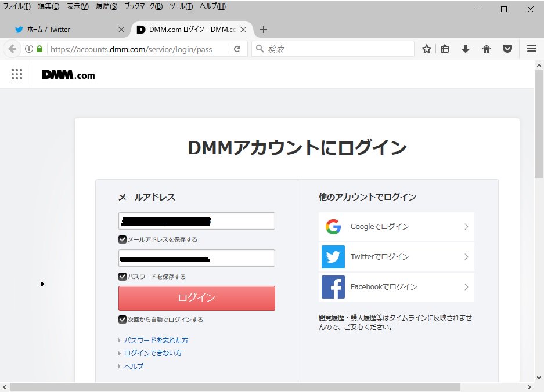This screenshot has height=392, width=544.
Task: Toggle the '次回から自動でログインする' checkbox
Action: click(122, 319)
